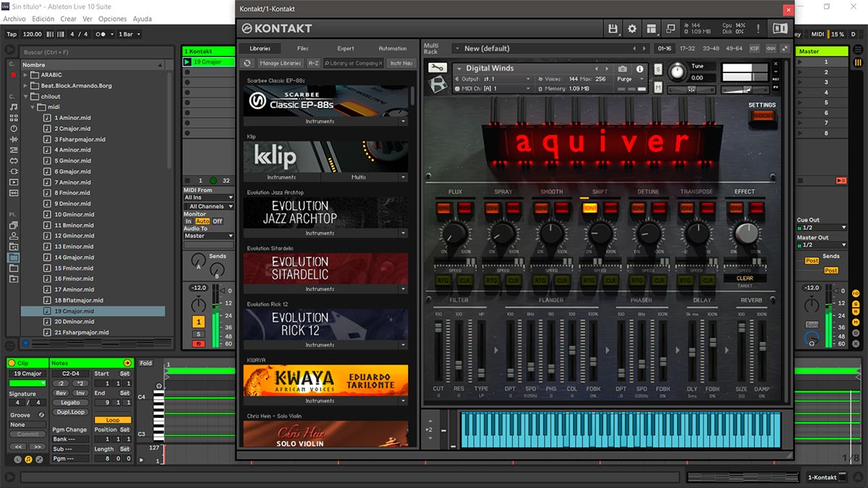
Task: Open the wrench instrument edit mode
Action: tap(436, 68)
